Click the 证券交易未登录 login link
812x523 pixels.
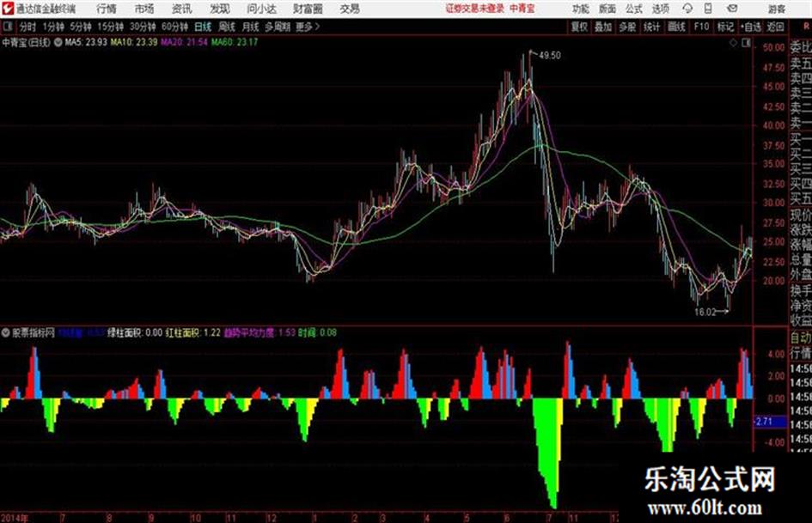[475, 9]
